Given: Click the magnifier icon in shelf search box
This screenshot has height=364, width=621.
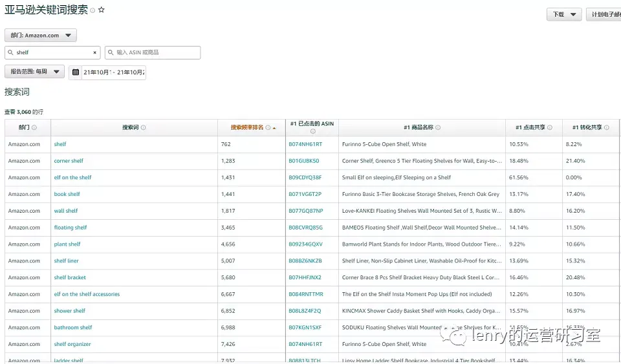Looking at the screenshot, I should (11, 52).
